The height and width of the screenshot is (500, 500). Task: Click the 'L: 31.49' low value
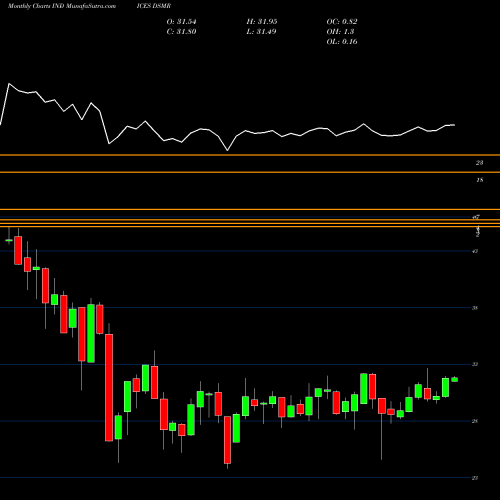point(261,32)
